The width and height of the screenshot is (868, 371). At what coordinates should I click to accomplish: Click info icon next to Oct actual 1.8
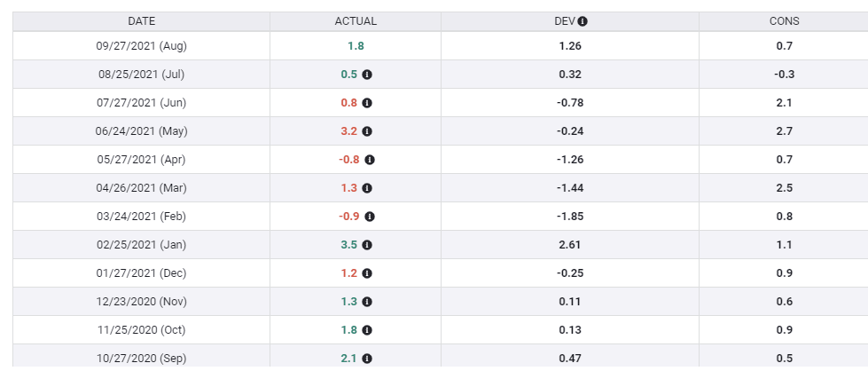click(x=367, y=330)
